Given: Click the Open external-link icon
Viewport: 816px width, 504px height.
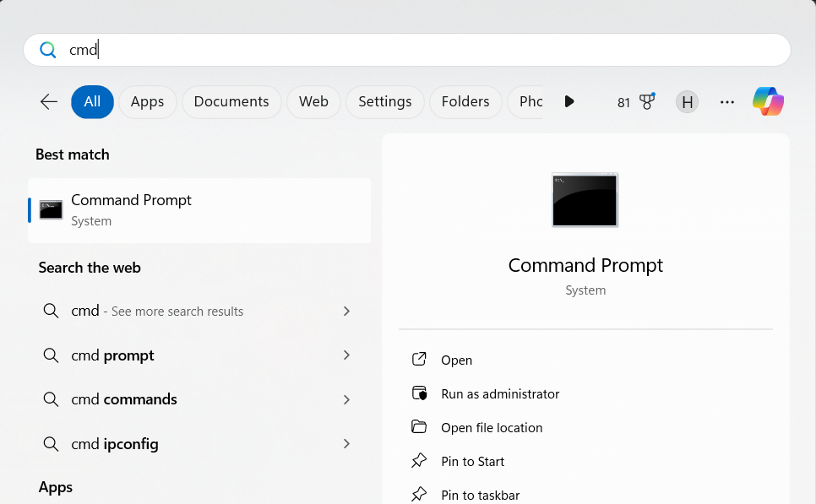Looking at the screenshot, I should coord(419,359).
